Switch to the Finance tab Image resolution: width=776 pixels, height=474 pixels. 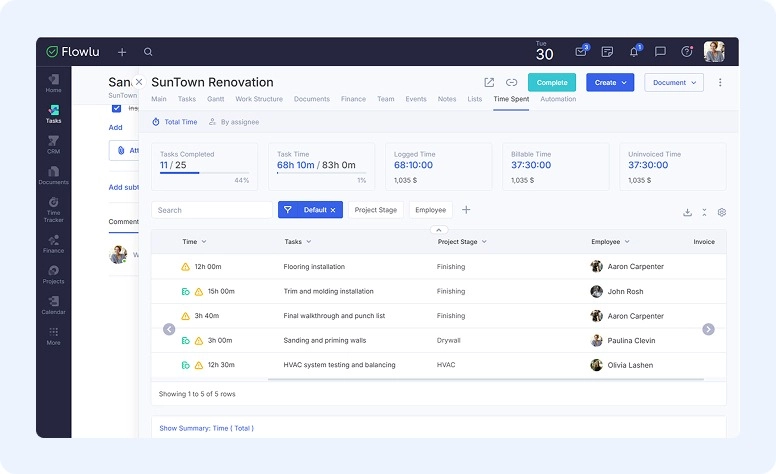point(353,99)
